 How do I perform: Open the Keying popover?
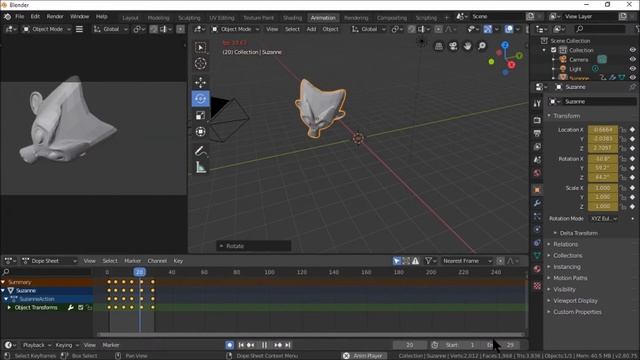(67, 345)
